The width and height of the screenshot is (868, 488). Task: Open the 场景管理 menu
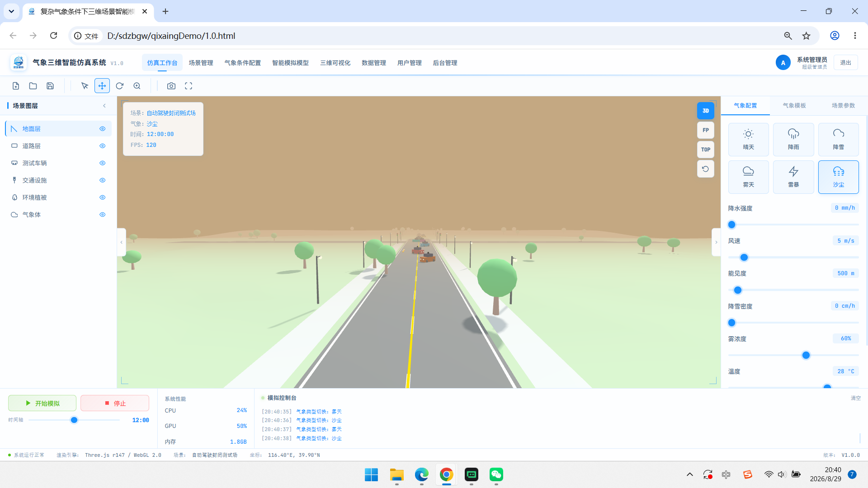tap(201, 63)
